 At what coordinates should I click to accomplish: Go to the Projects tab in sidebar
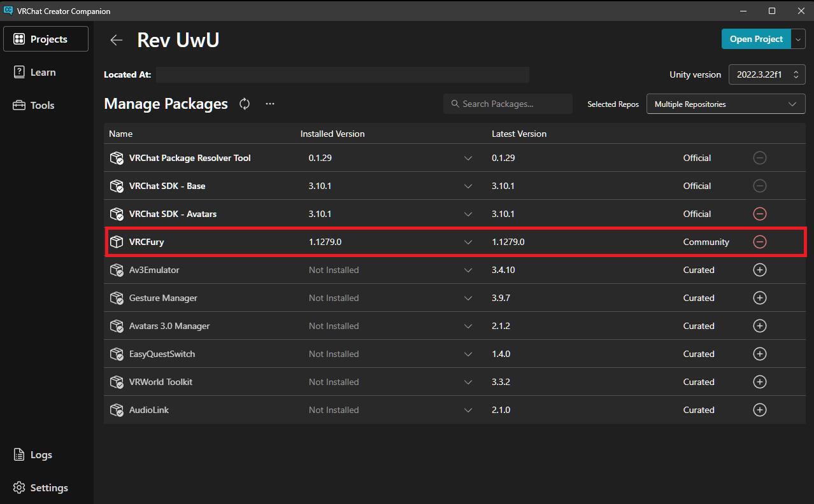46,39
